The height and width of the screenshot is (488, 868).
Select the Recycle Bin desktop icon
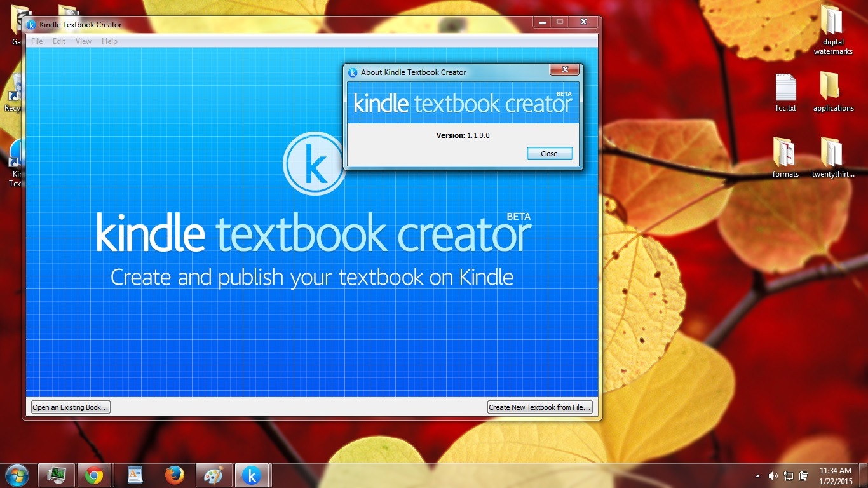pos(13,93)
